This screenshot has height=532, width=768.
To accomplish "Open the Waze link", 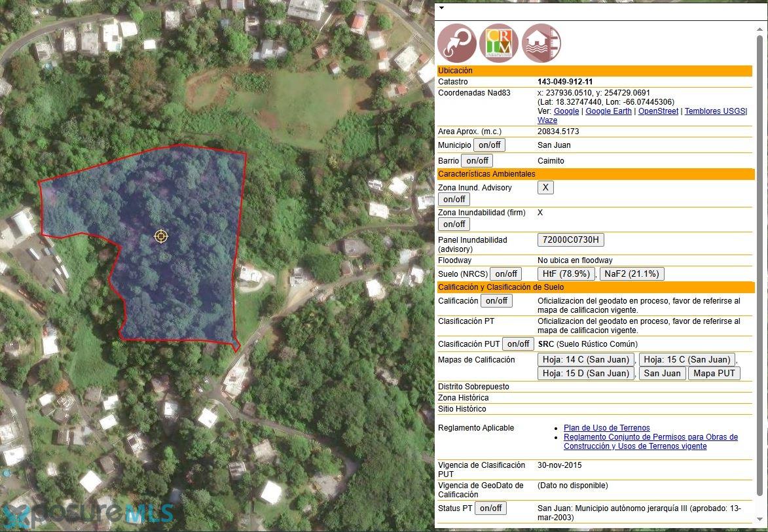I will [547, 120].
